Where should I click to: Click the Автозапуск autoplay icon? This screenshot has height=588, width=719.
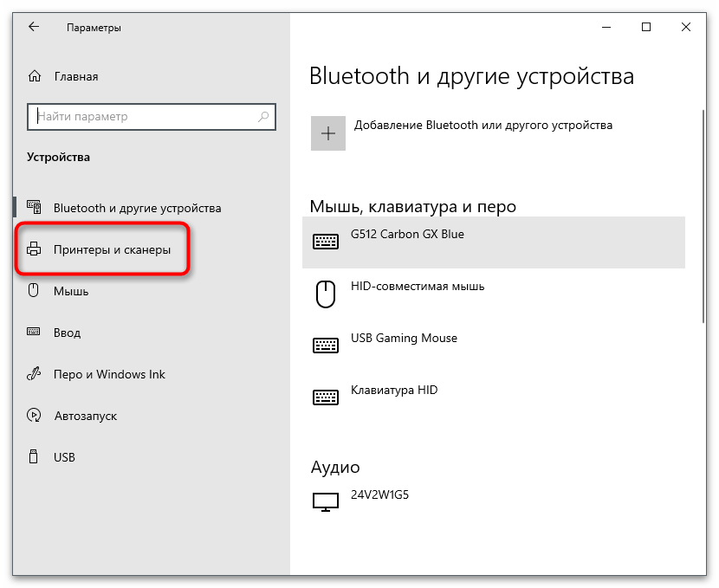35,417
